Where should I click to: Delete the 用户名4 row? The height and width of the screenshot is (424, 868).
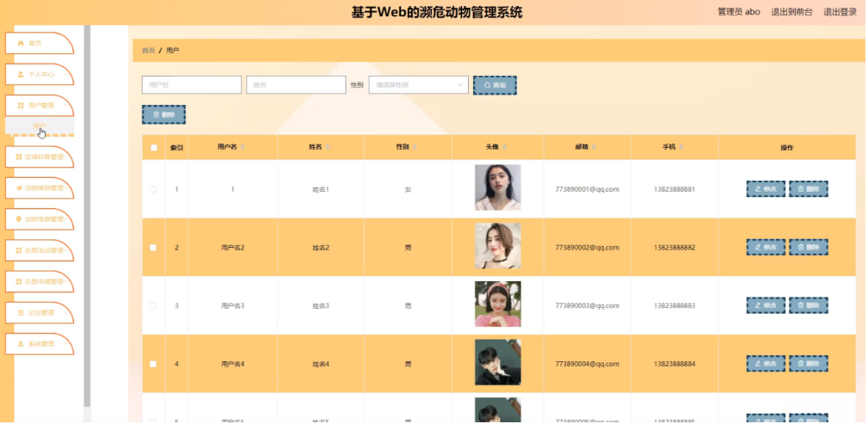(809, 364)
